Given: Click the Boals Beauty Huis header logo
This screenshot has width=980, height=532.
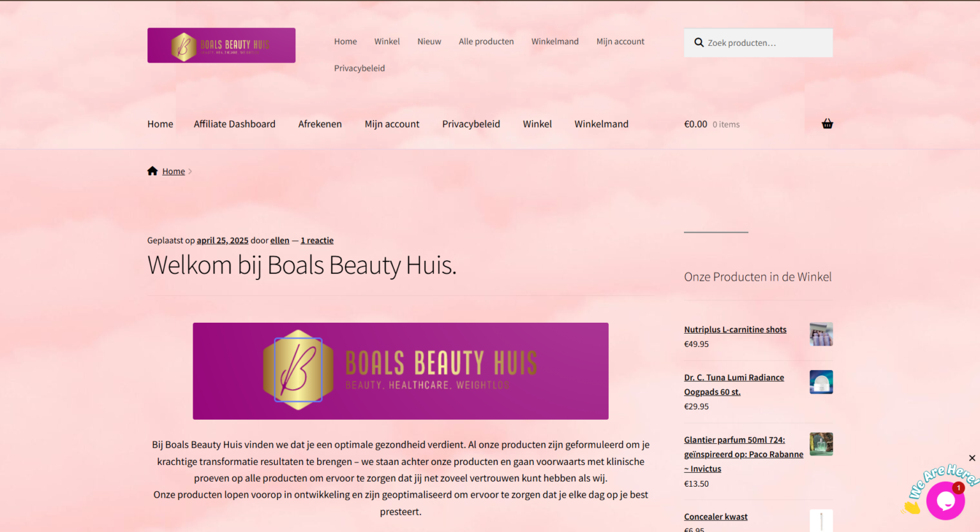Looking at the screenshot, I should (221, 45).
